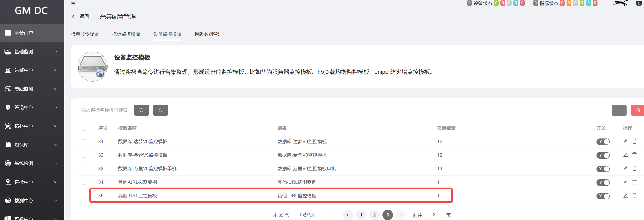Check the row 33 万里V8 checkbox

click(84, 169)
